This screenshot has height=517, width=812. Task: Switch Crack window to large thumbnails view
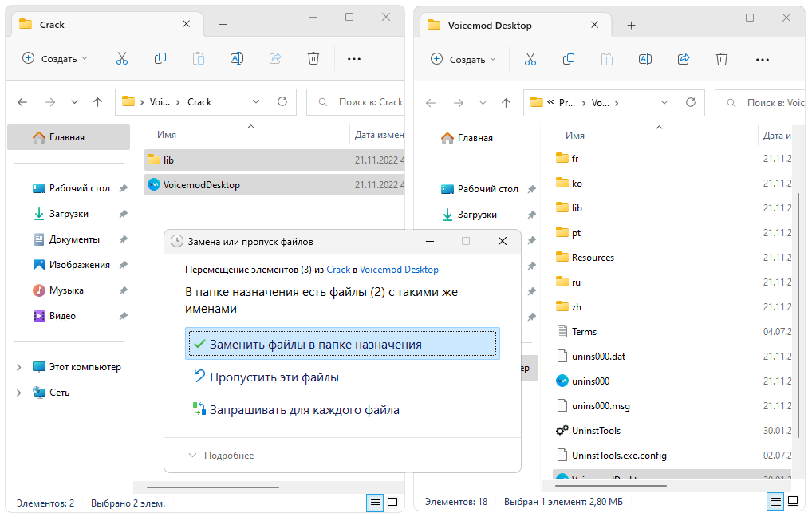coord(393,503)
